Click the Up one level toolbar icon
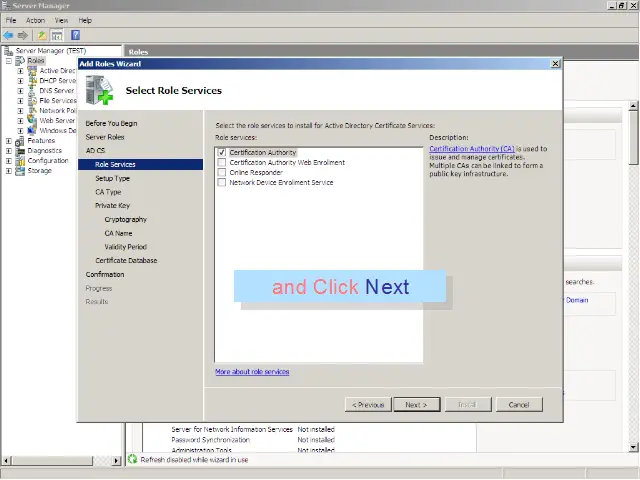The image size is (640, 480). coord(42,36)
